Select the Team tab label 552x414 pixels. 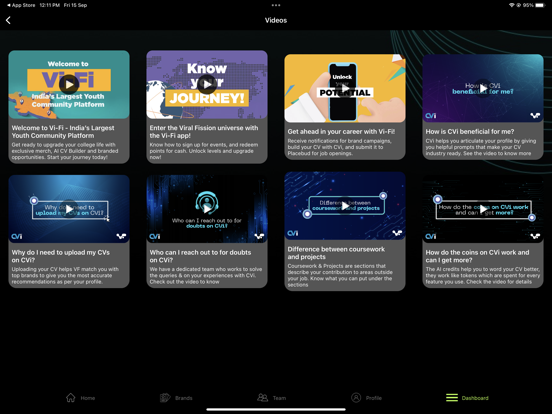[279, 398]
